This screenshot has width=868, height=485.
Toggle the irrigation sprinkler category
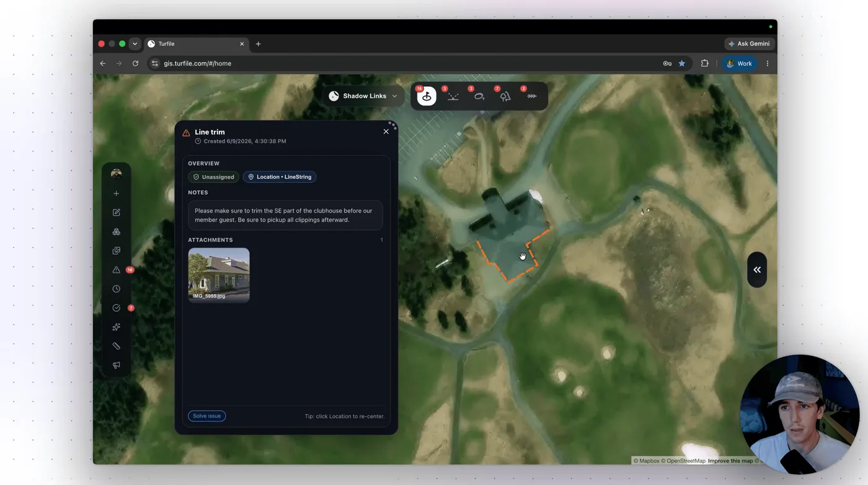[x=453, y=96]
